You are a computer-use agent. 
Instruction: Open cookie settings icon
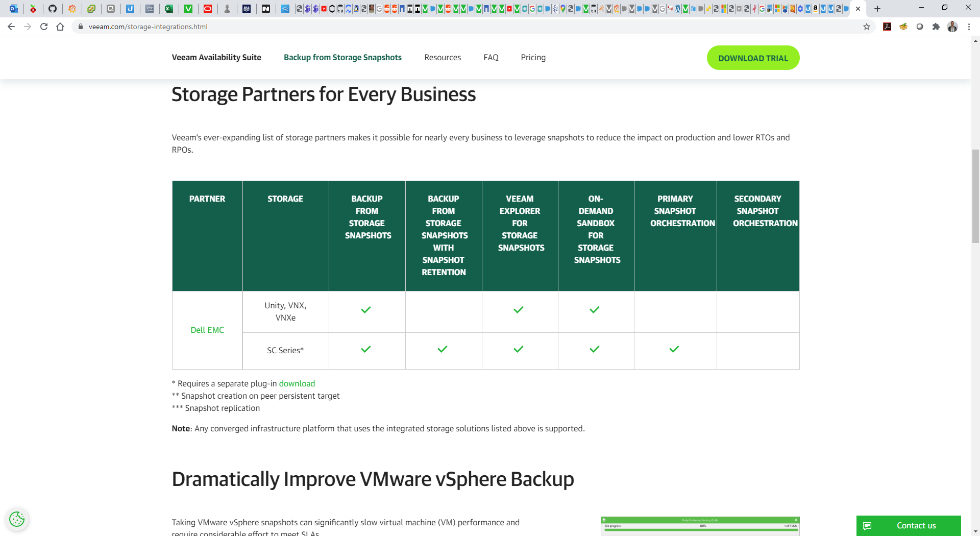[x=17, y=519]
